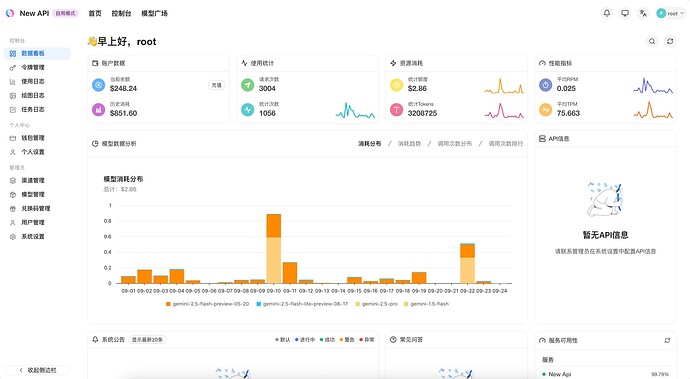Click the 09-22 bar in chart
Image resolution: width=690 pixels, height=379 pixels.
[x=467, y=263]
